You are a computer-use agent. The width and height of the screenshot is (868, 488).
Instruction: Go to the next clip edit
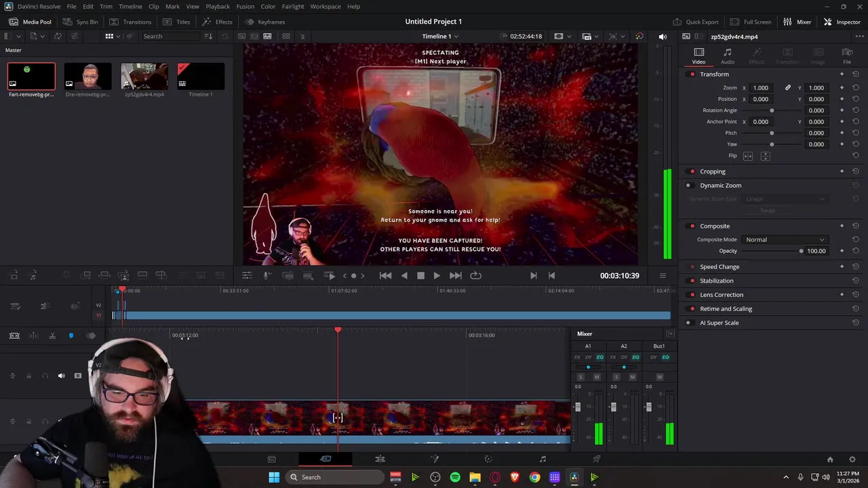[533, 275]
